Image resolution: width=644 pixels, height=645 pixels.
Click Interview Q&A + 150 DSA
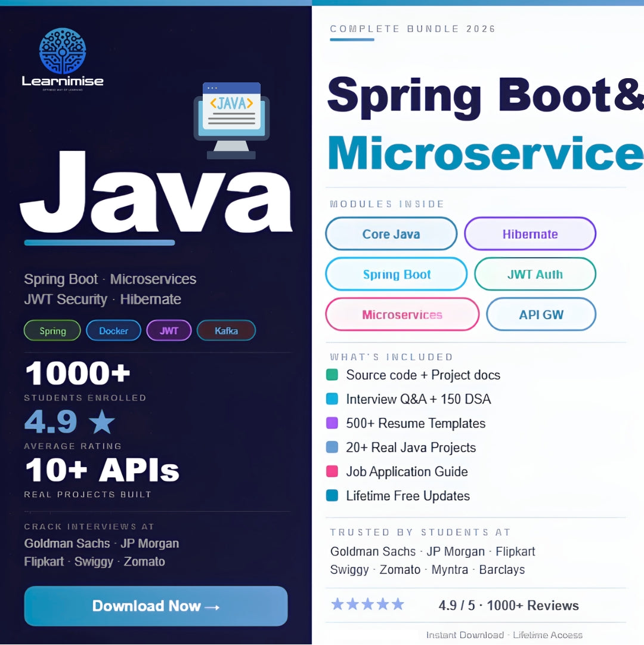[x=419, y=399]
